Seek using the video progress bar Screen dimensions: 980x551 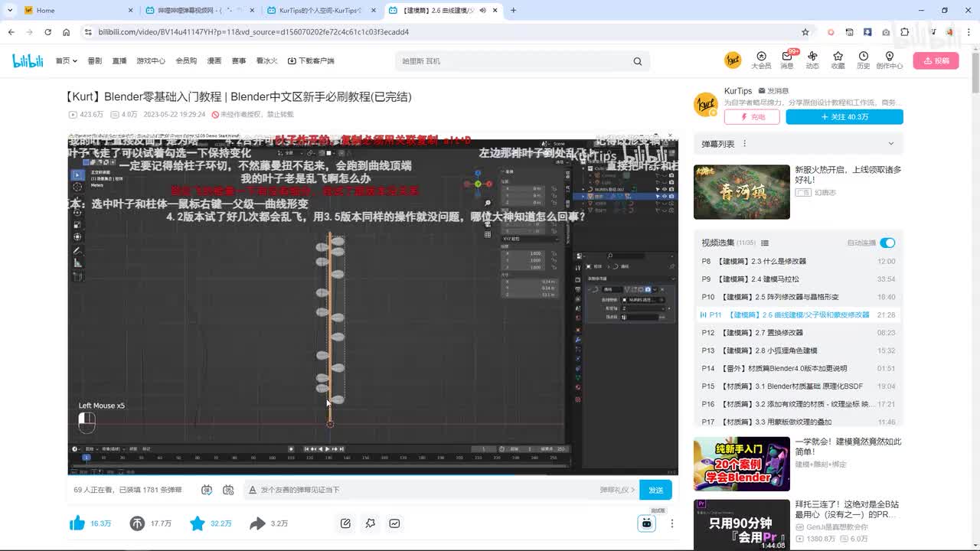[x=373, y=474]
